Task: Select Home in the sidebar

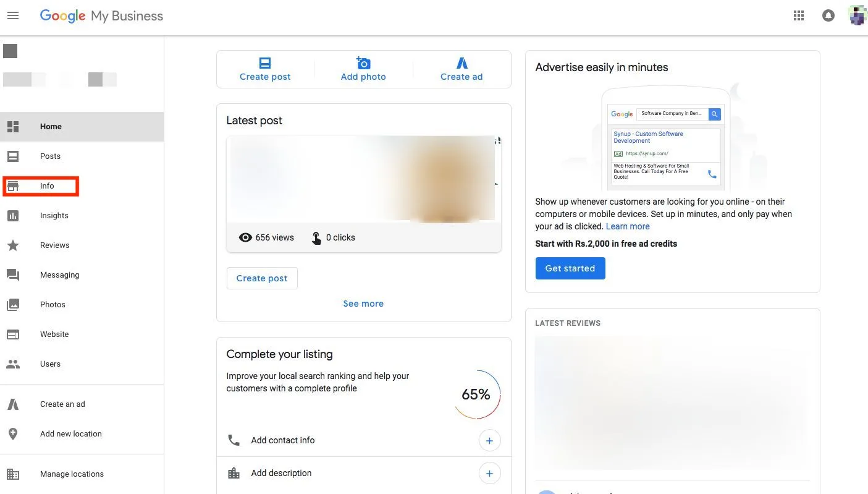Action: tap(82, 127)
